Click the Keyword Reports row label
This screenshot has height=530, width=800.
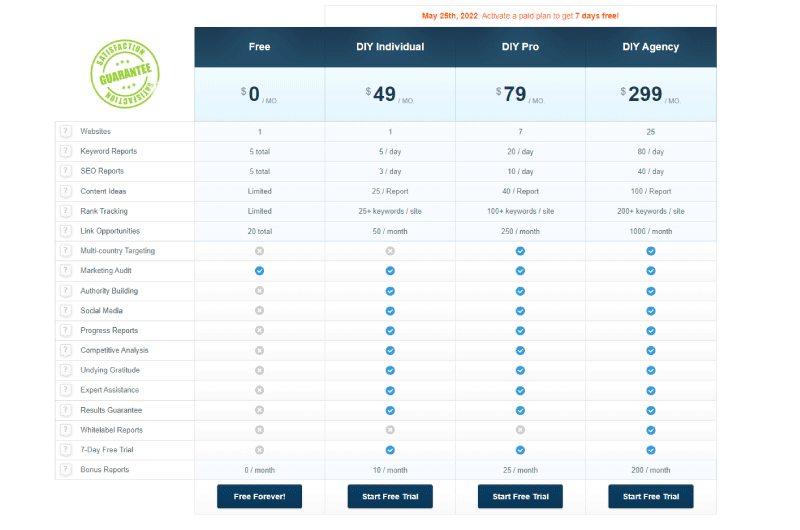[x=109, y=152]
